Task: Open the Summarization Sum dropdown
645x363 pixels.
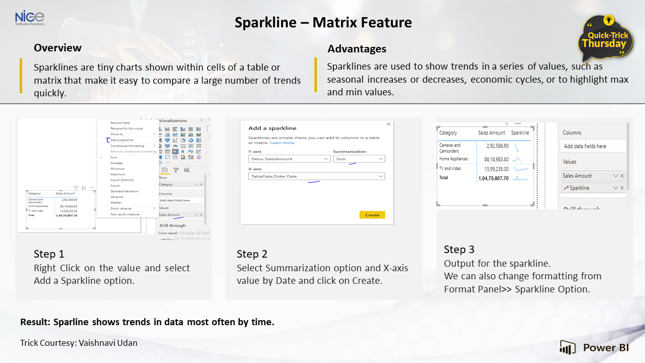Action: pyautogui.click(x=359, y=159)
